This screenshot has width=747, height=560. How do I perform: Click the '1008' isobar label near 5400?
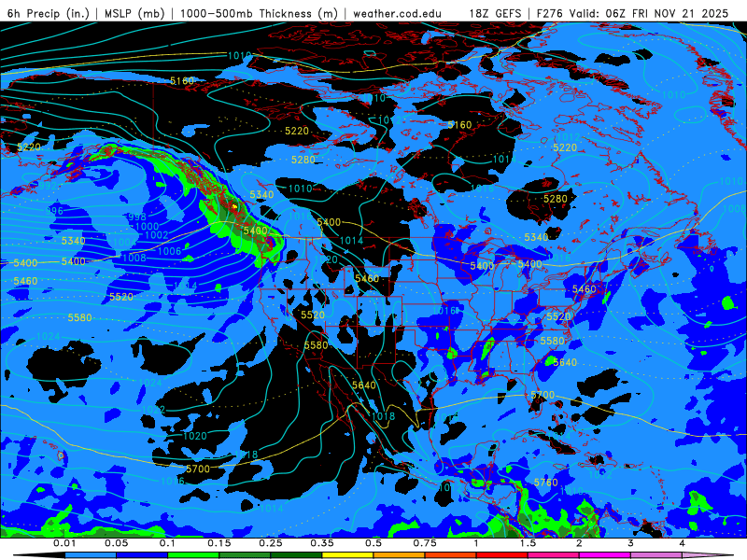point(134,259)
